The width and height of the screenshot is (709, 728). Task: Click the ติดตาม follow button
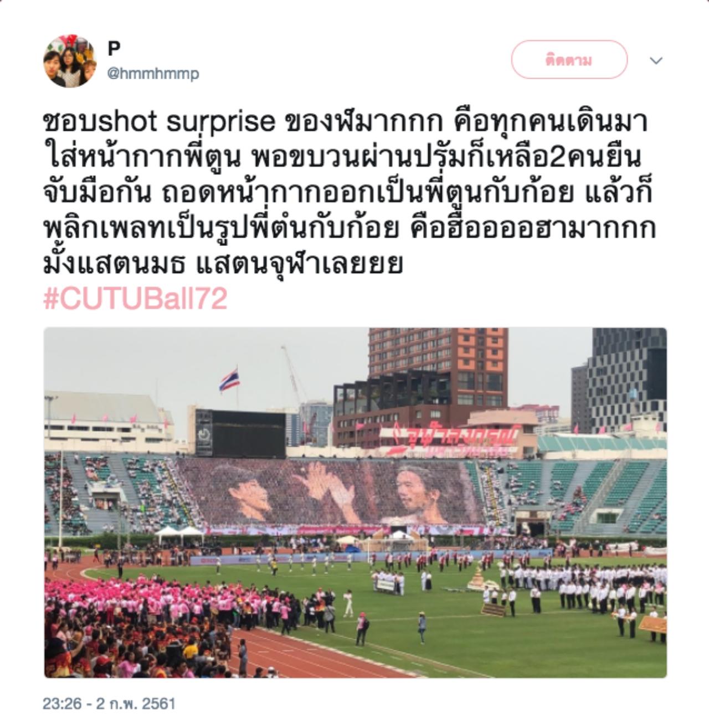coord(569,60)
